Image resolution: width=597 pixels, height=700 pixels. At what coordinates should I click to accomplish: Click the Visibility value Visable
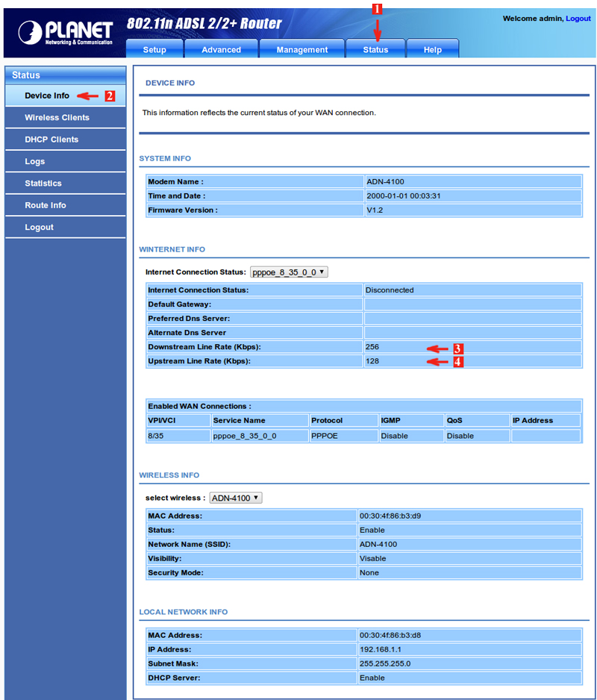pyautogui.click(x=373, y=559)
